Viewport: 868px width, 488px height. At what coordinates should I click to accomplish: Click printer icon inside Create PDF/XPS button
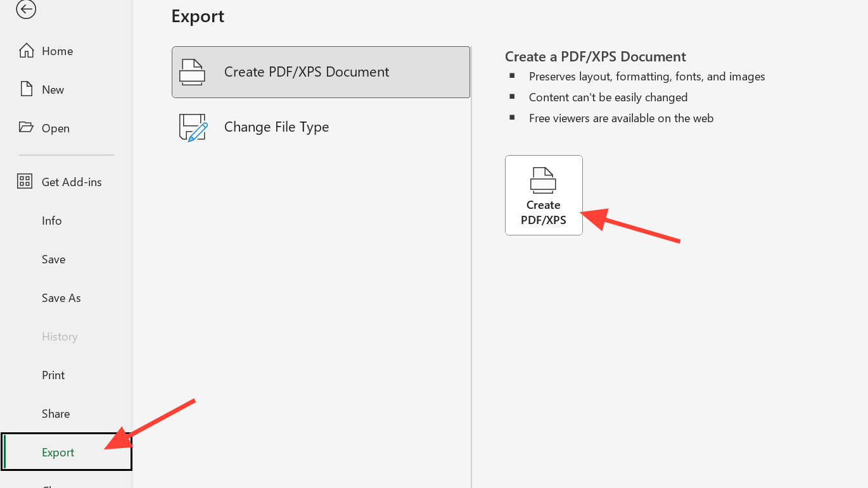[x=543, y=180]
